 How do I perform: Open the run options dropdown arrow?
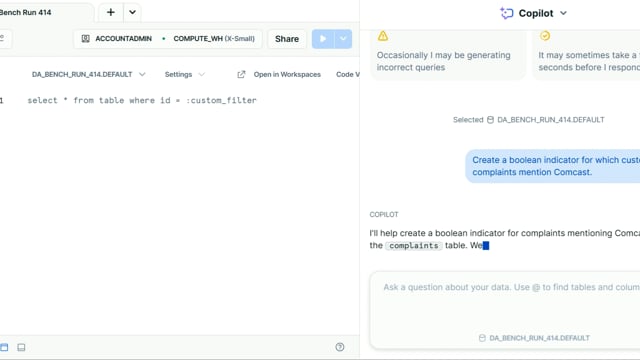point(343,39)
